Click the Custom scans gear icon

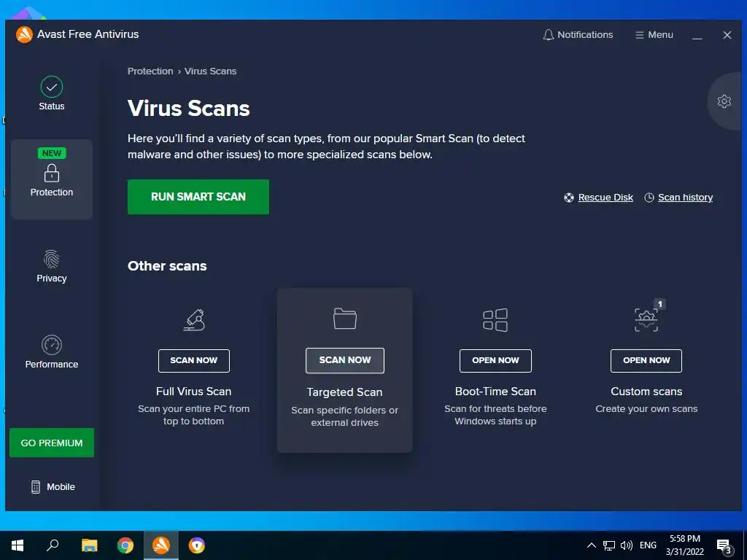pos(646,319)
